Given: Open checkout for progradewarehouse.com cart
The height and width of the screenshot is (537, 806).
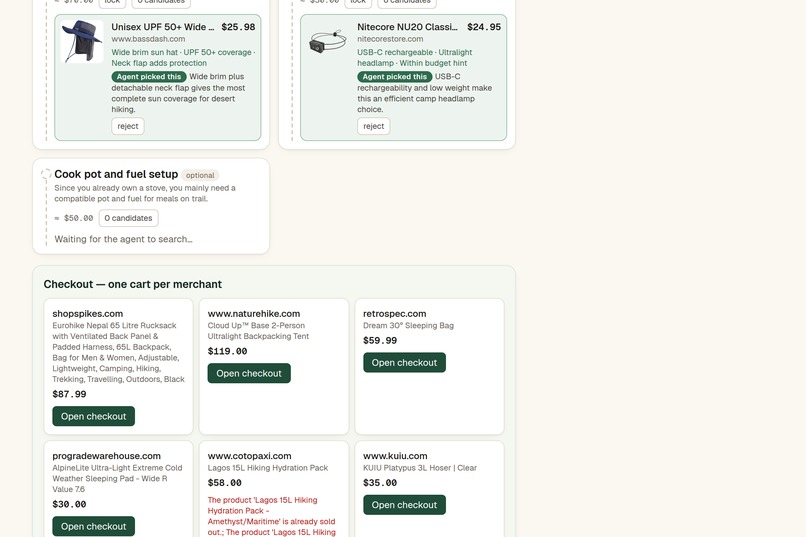Looking at the screenshot, I should click(x=94, y=526).
